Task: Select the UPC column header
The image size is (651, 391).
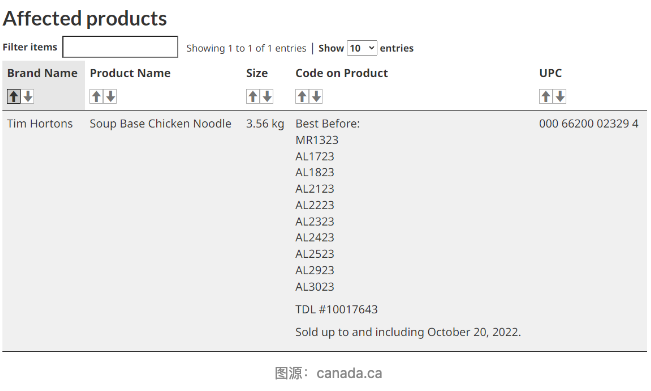Action: click(x=551, y=73)
